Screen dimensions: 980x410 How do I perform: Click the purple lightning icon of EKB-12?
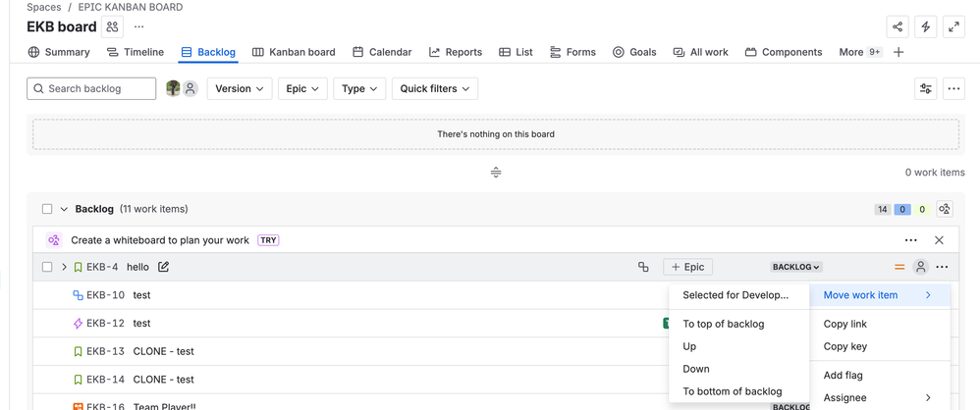click(79, 324)
